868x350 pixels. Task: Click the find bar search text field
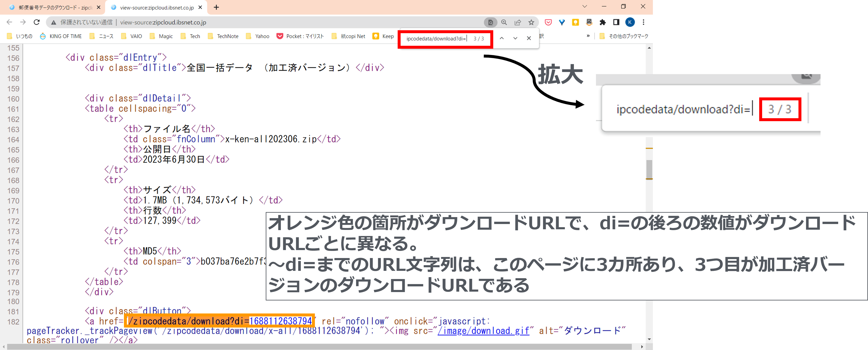tap(436, 38)
